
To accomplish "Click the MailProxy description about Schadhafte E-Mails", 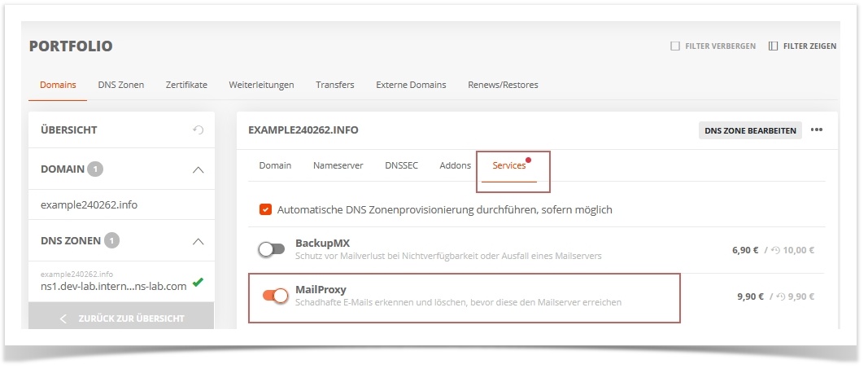I will pos(458,302).
